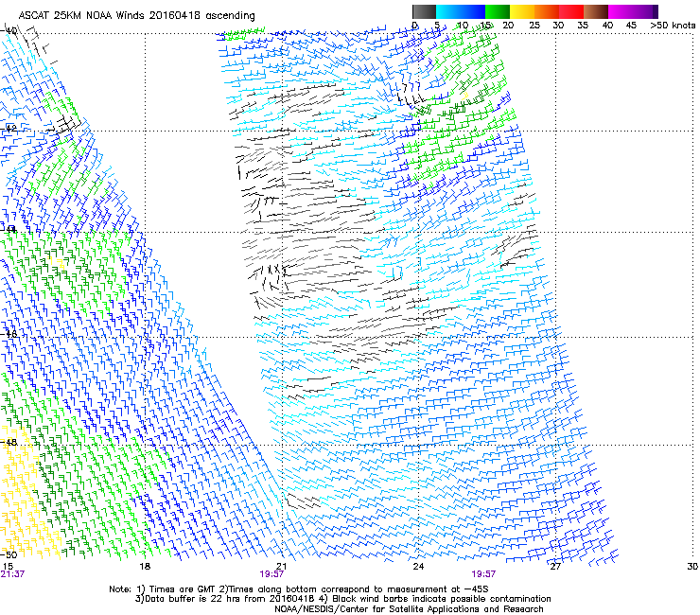Click the brown 35-40 knots color swatch
Image resolution: width=700 pixels, height=615 pixels.
[x=596, y=11]
